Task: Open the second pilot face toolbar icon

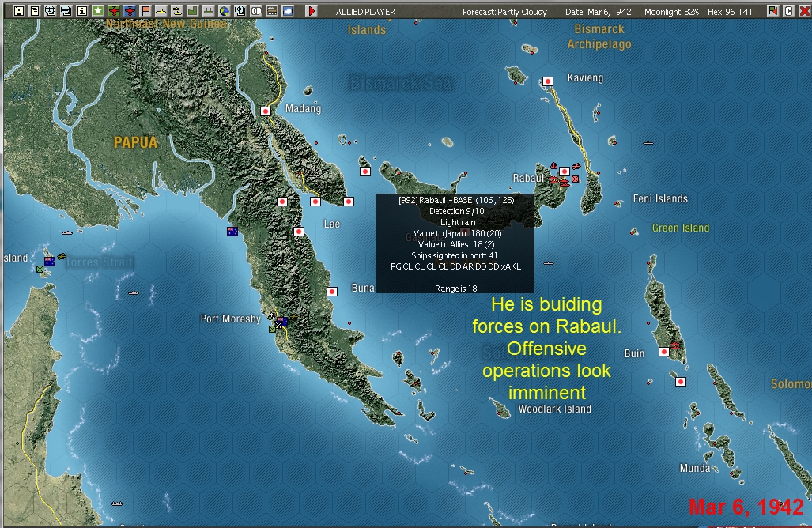Action: click(66, 11)
